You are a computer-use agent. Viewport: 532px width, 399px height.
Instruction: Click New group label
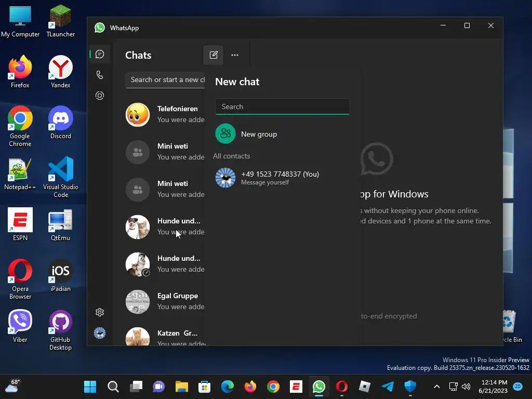pos(259,135)
